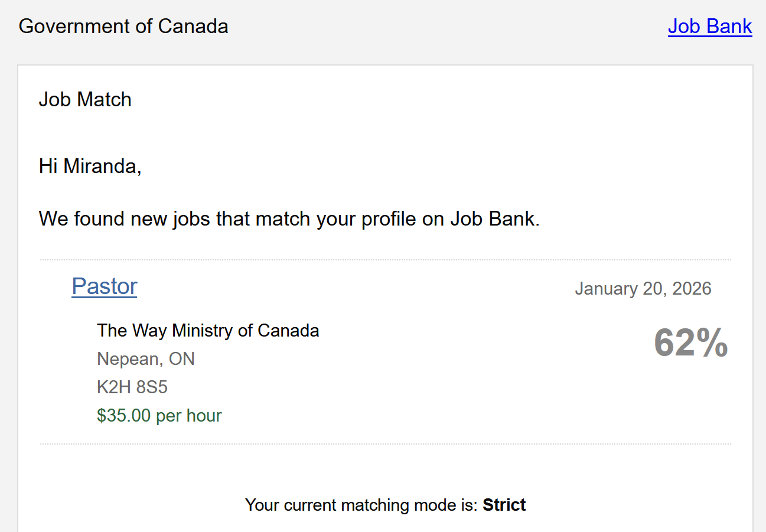Click the $35.00 per hour wage
This screenshot has height=532, width=766.
[159, 416]
